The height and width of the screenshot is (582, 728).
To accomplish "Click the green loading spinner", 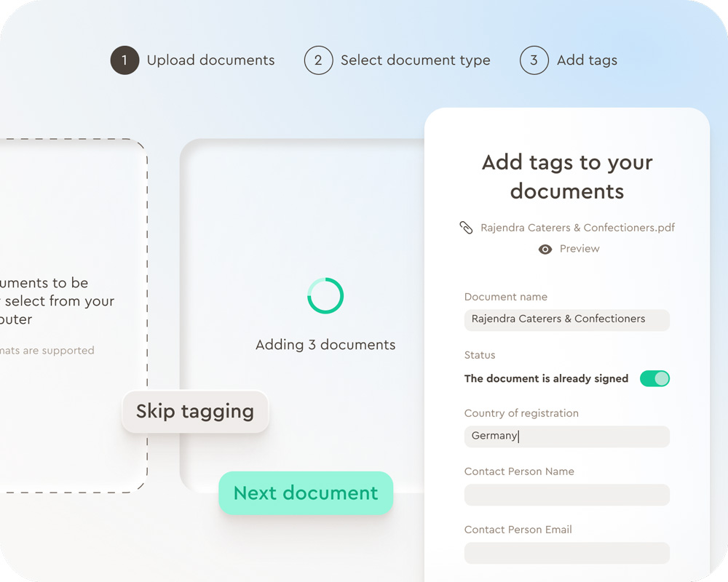I will click(x=325, y=296).
